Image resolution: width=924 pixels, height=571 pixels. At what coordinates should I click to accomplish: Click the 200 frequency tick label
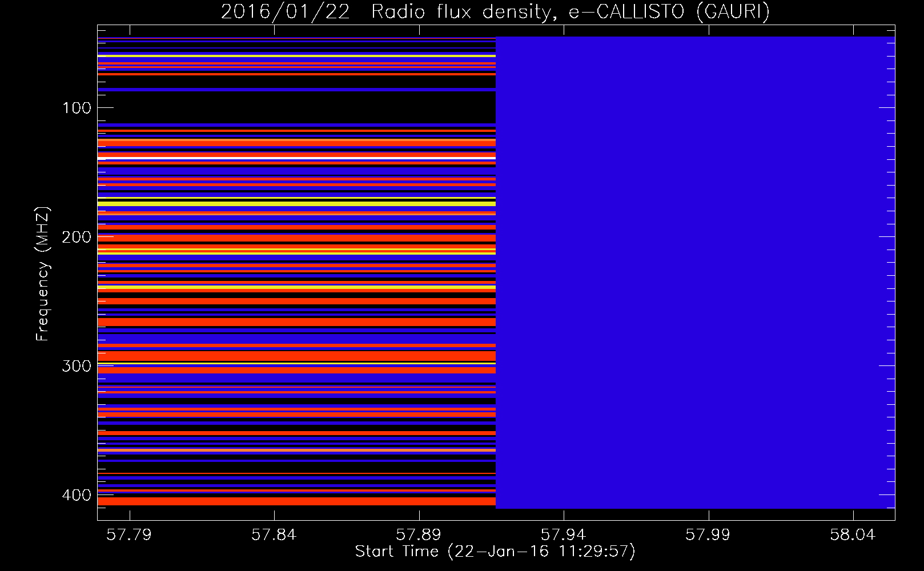tap(77, 237)
